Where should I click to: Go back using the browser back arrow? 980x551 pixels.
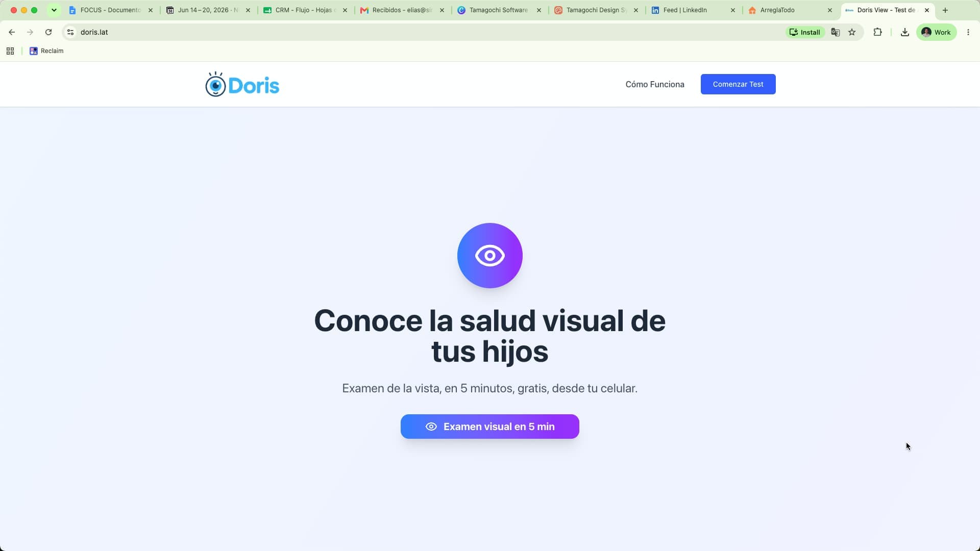click(12, 32)
